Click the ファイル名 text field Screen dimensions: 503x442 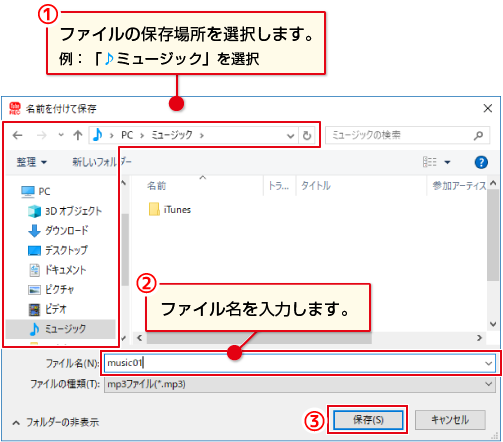293,363
